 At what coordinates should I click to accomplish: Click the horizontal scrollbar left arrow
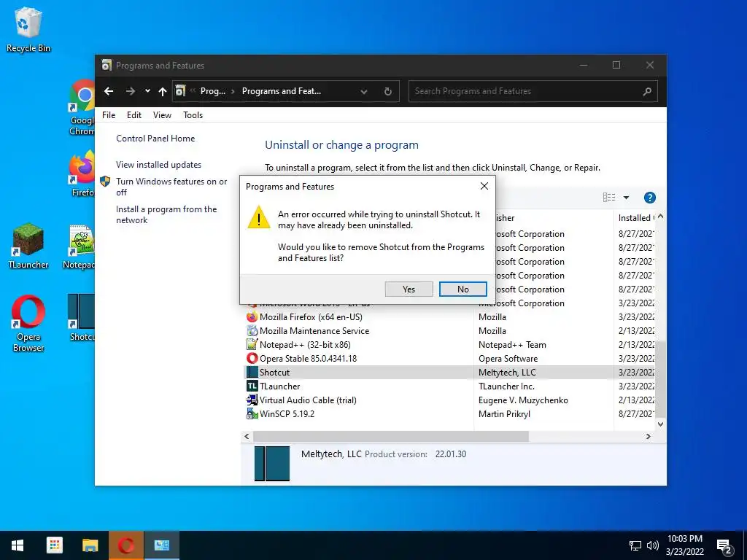247,436
